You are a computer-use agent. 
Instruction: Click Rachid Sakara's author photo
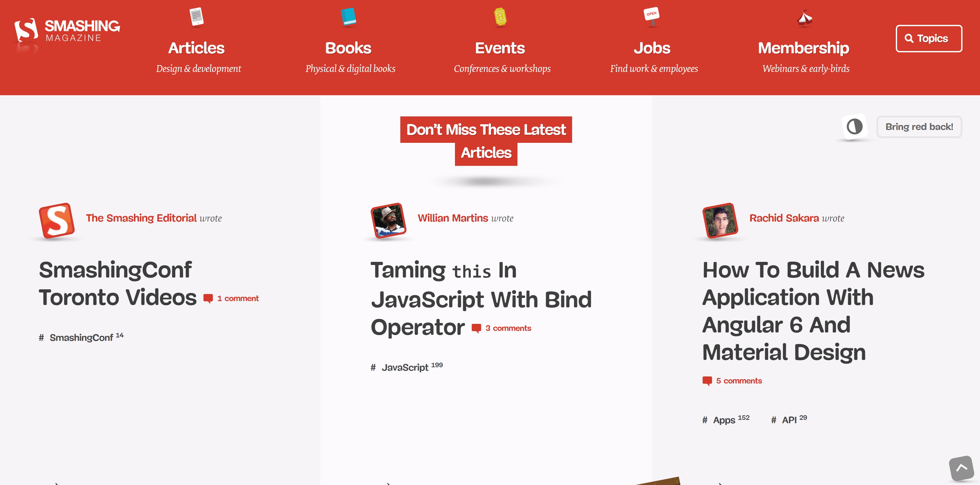click(x=720, y=221)
